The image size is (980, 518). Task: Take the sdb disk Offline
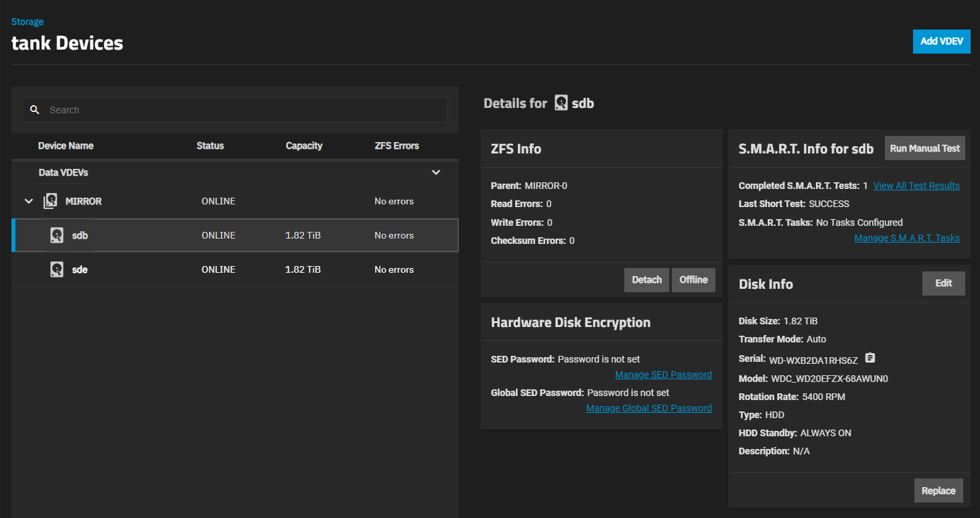click(x=693, y=280)
